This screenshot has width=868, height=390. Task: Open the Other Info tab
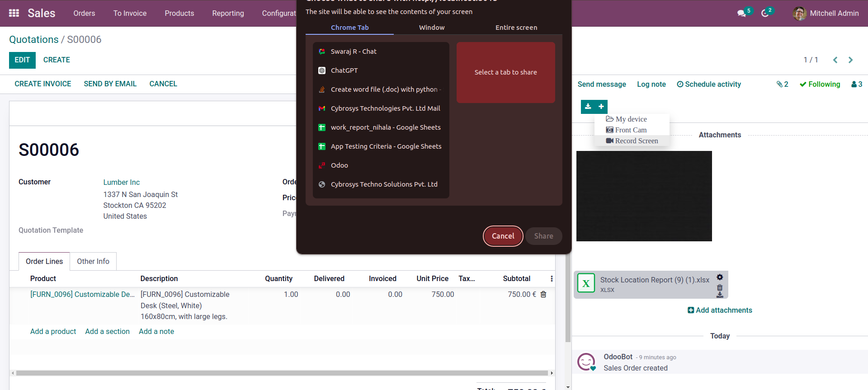click(93, 261)
